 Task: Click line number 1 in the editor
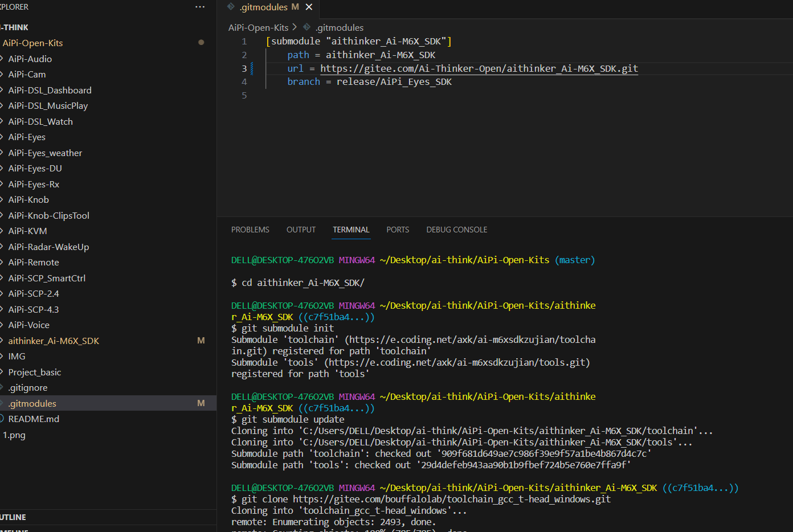(244, 42)
